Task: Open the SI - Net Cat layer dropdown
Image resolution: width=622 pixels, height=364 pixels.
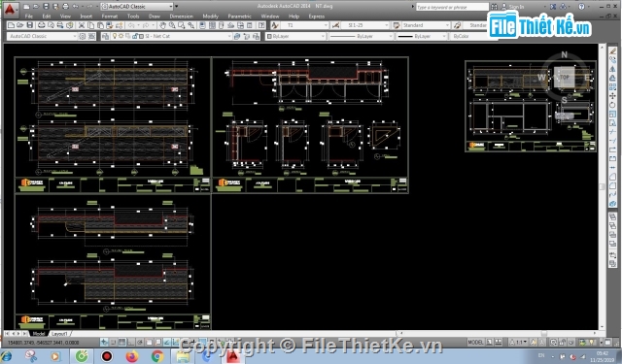Action: tap(166, 36)
